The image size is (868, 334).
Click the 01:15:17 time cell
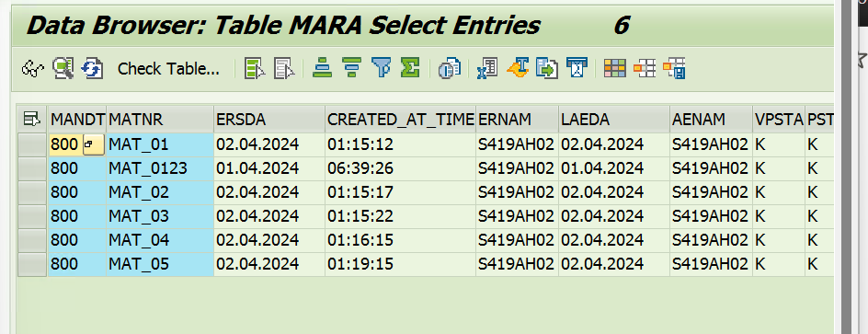(400, 192)
